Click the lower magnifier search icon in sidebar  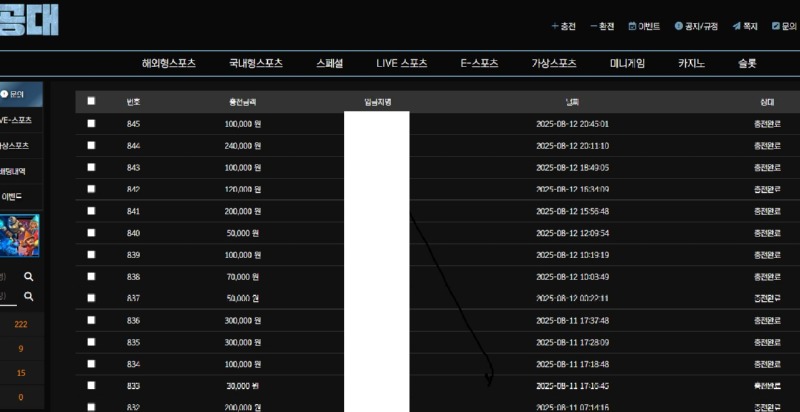[29, 296]
